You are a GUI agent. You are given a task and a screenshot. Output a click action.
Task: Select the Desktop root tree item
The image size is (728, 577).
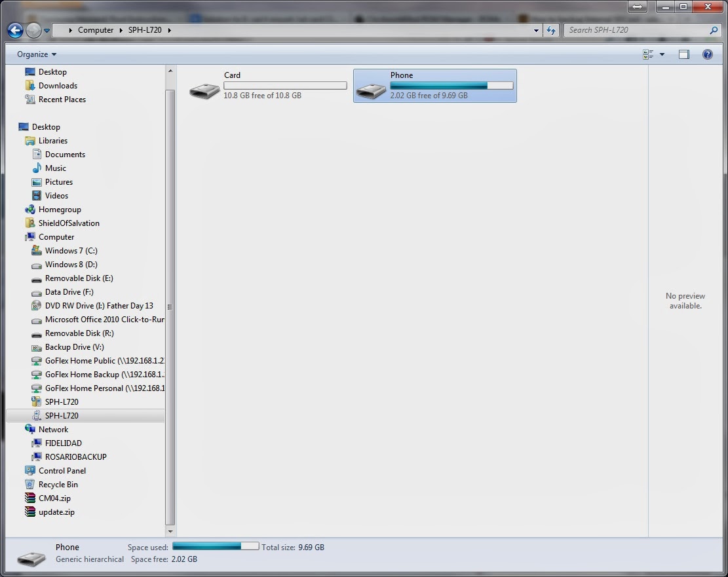pos(39,126)
